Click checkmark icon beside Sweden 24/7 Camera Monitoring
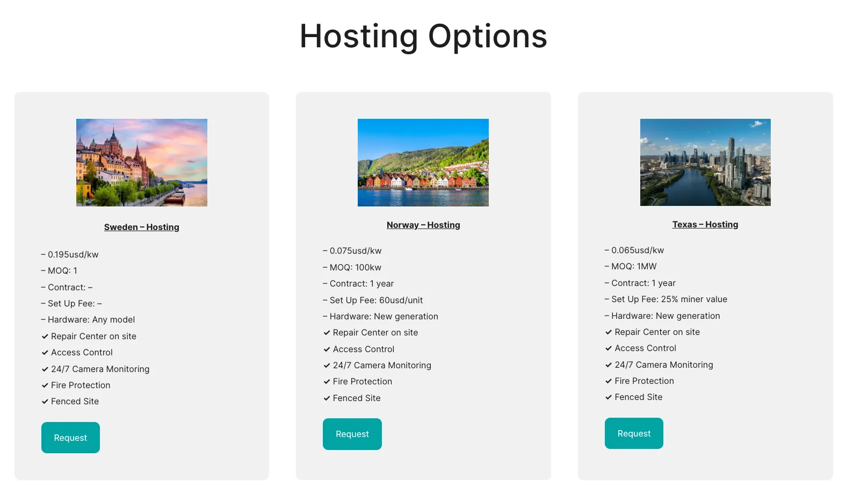This screenshot has width=868, height=493. click(45, 369)
